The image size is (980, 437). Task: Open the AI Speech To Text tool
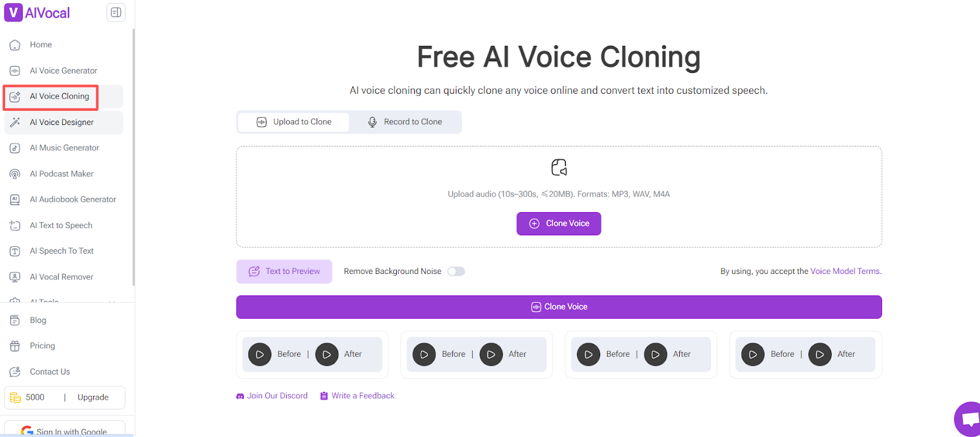[x=61, y=251]
